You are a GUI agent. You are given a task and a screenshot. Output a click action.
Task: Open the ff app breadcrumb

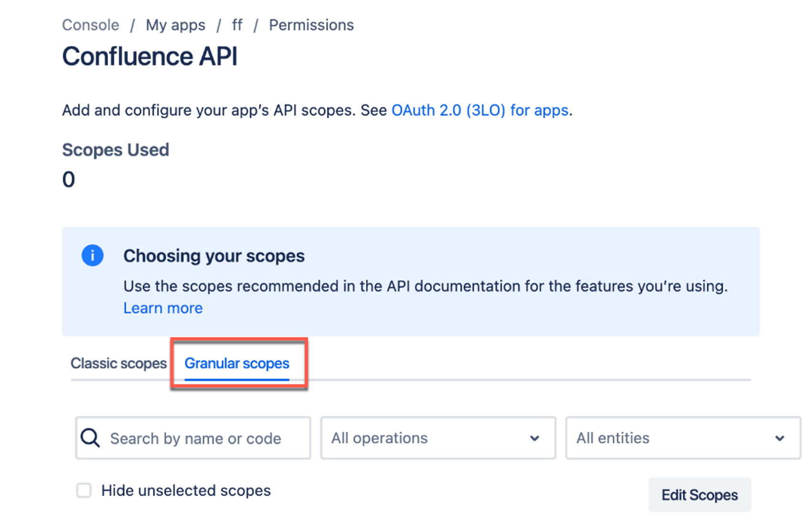point(237,25)
